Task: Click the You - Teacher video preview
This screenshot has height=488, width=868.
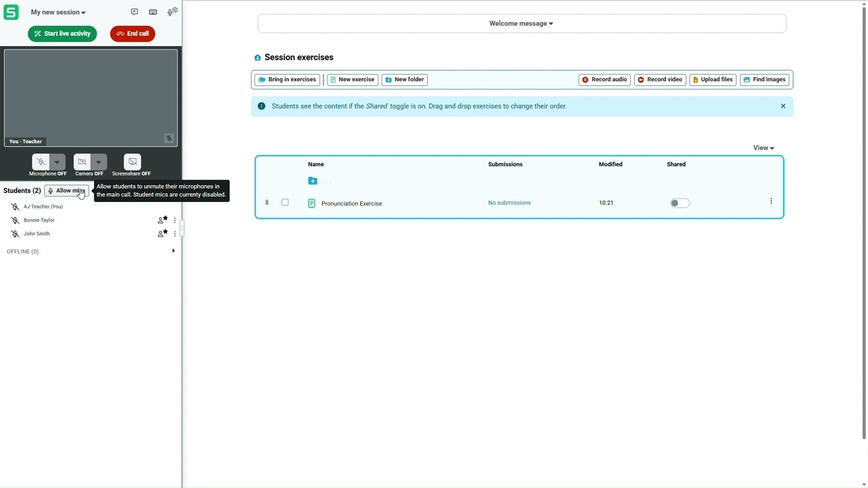Action: [91, 98]
